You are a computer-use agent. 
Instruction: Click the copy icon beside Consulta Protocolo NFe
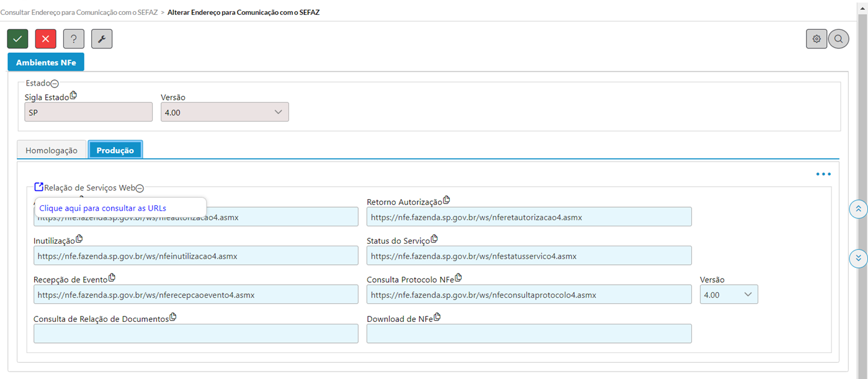tap(459, 277)
